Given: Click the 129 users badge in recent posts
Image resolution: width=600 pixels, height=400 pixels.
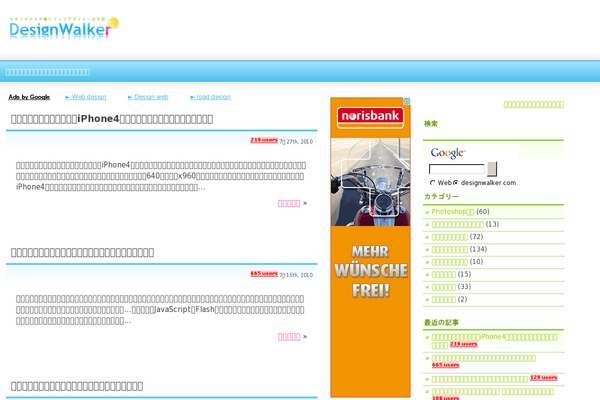Looking at the screenshot, I should pyautogui.click(x=544, y=378).
